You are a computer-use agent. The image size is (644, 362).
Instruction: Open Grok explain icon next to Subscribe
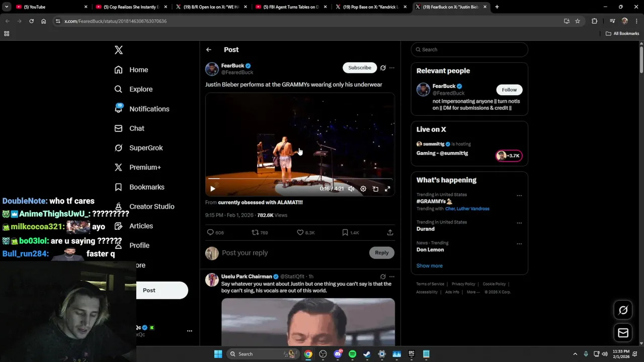(x=383, y=67)
